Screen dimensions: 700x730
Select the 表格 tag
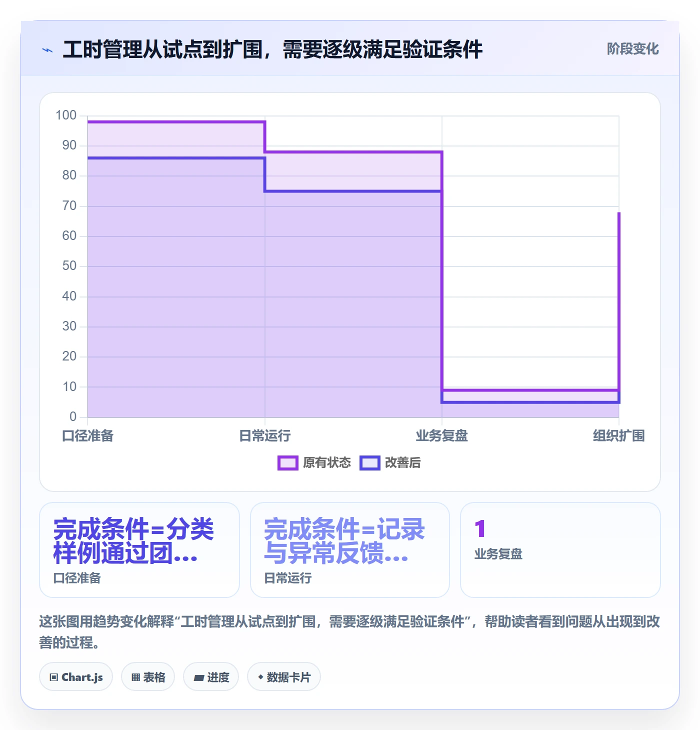(148, 677)
